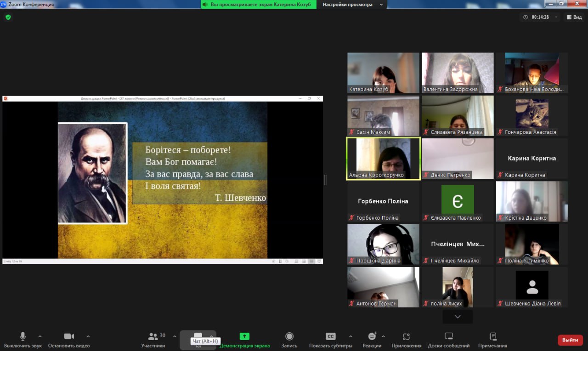Show more participants with down chevron button
This screenshot has width=588, height=369.
click(x=458, y=317)
